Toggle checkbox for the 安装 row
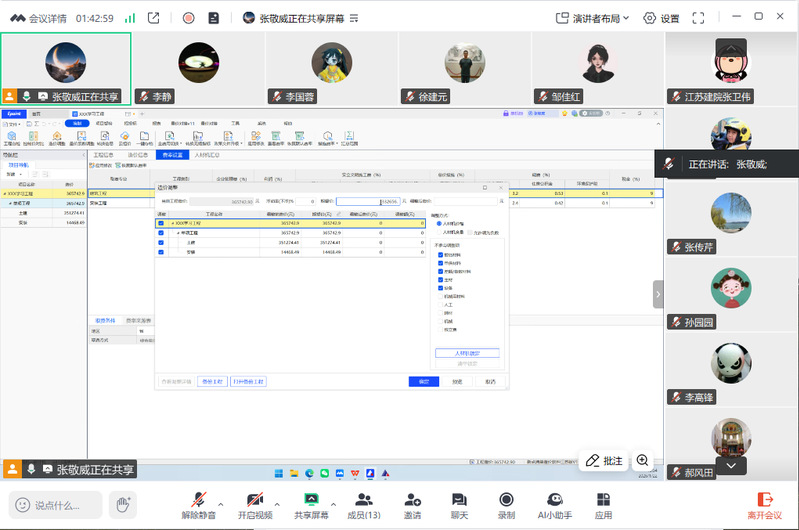 (161, 251)
